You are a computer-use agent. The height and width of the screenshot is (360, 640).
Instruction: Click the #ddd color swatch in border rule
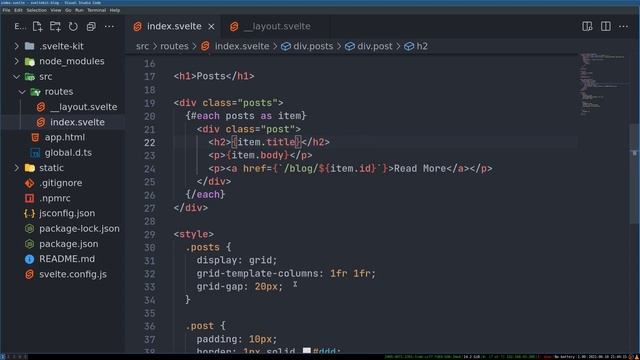click(x=307, y=351)
